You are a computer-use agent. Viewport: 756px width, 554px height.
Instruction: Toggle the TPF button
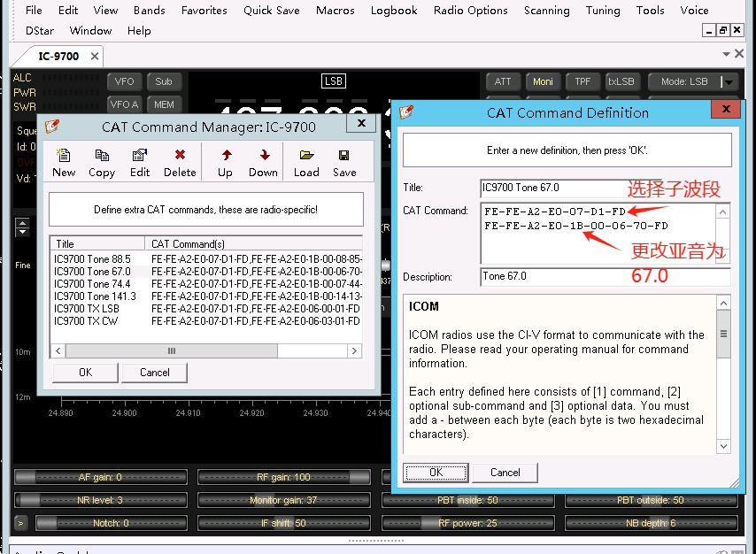click(x=582, y=81)
